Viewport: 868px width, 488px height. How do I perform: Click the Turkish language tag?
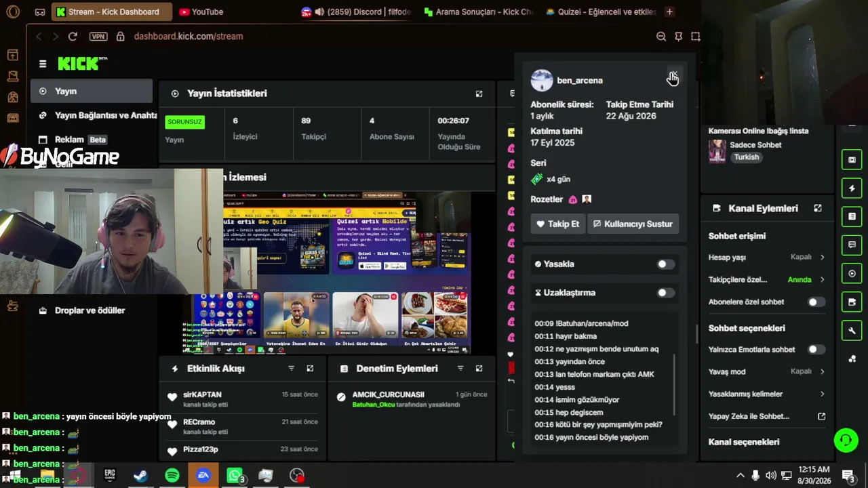pyautogui.click(x=746, y=157)
